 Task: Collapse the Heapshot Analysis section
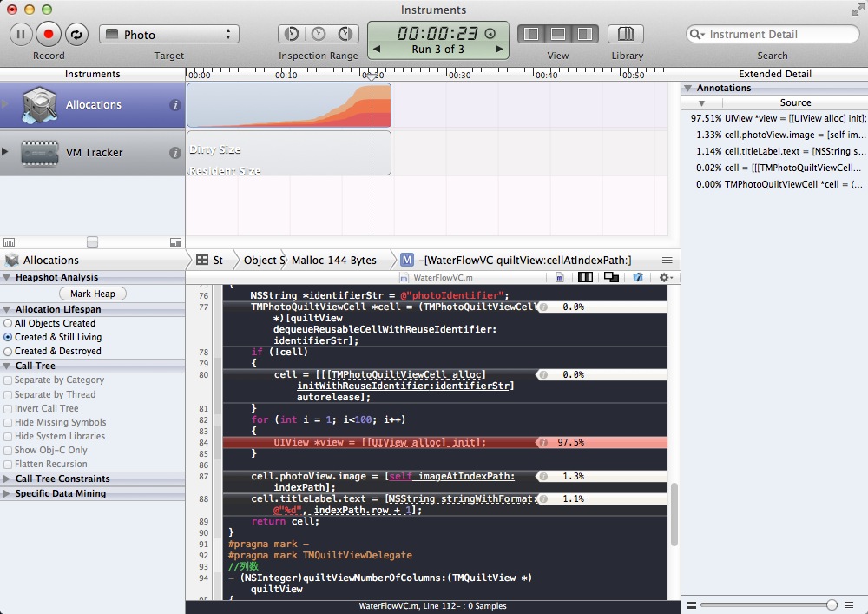pos(7,277)
